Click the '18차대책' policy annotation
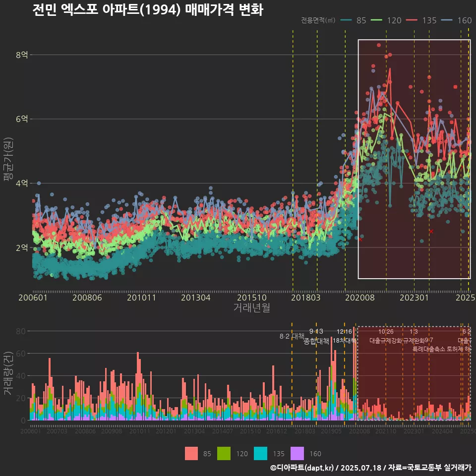This screenshot has width=476, height=476. tap(344, 340)
